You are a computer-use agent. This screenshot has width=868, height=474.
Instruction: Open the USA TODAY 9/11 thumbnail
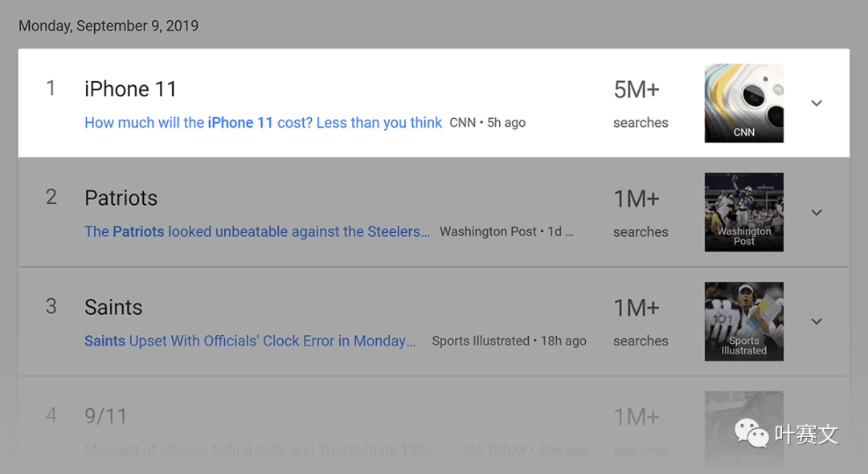[x=744, y=431]
